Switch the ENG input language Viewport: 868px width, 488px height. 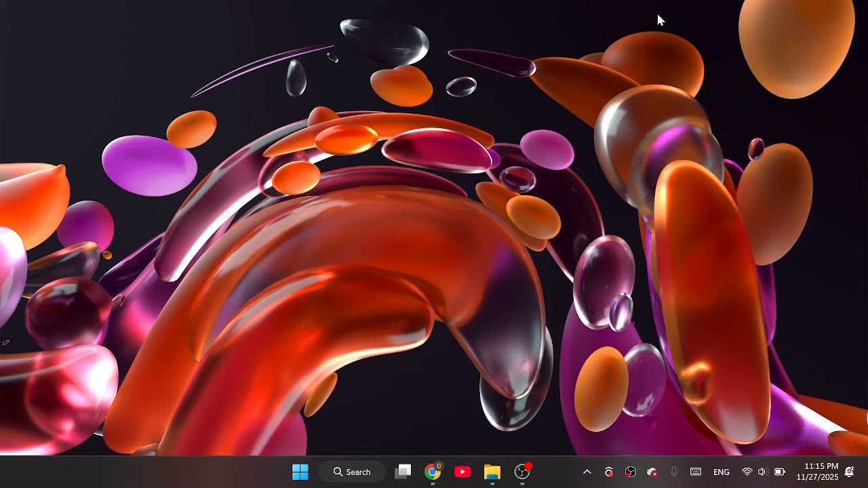722,472
